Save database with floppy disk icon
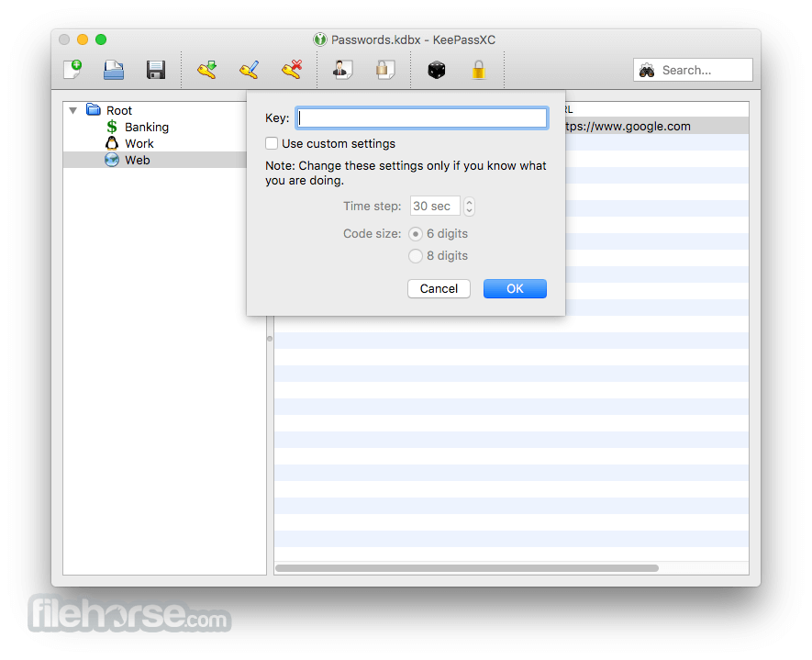The height and width of the screenshot is (660, 812). point(156,70)
